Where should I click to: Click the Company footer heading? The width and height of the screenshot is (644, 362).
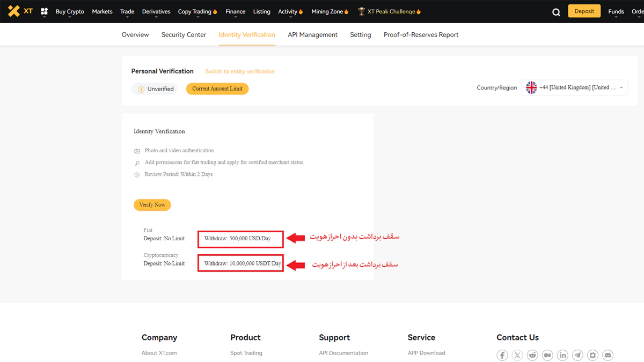coord(159,337)
